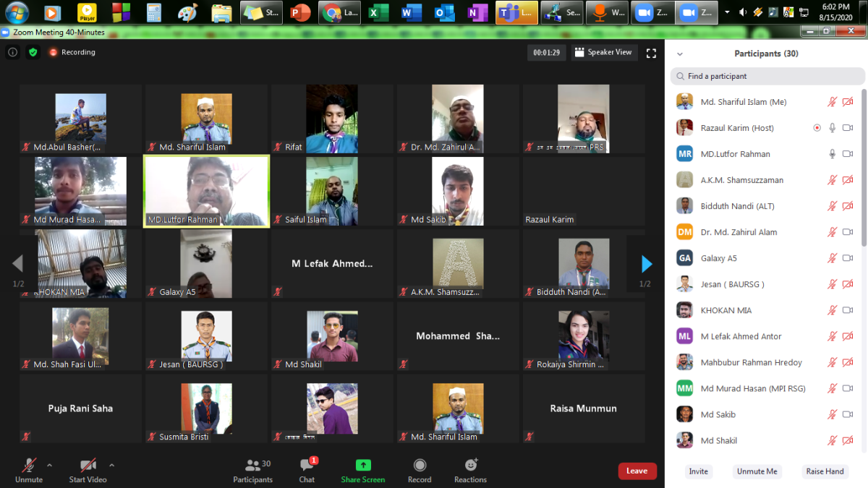Switch layout using Speaker View button
Image resolution: width=868 pixels, height=488 pixels.
coord(603,52)
